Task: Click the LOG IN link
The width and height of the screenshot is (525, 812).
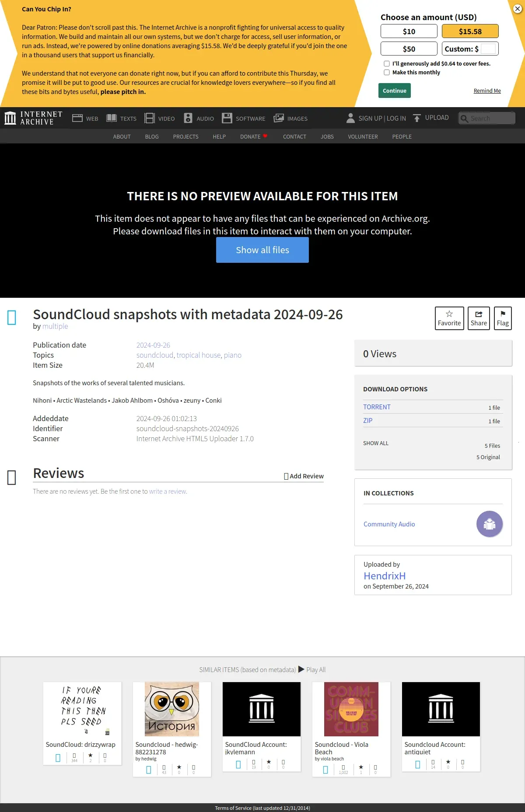Action: coord(396,118)
